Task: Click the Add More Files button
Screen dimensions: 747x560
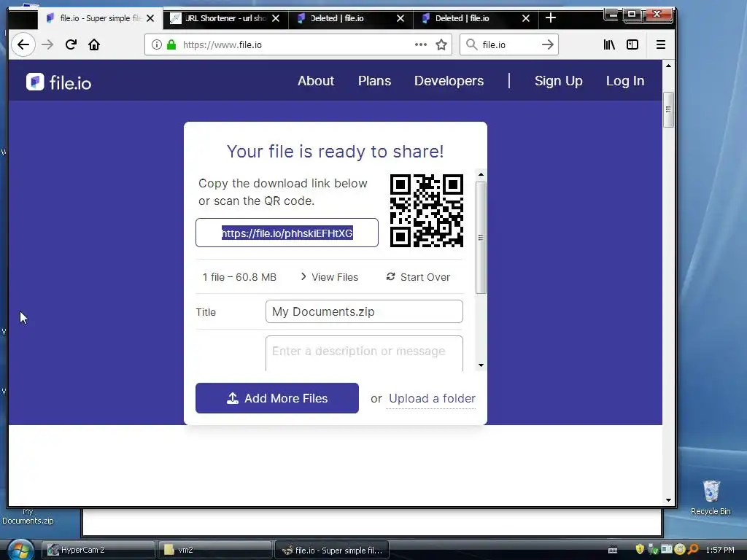Action: coord(276,398)
